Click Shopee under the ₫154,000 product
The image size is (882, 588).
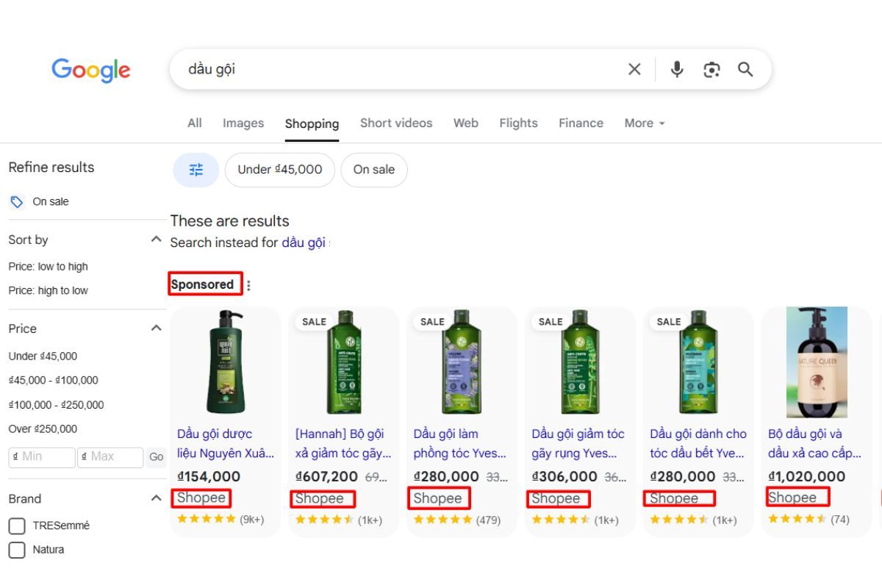(201, 498)
